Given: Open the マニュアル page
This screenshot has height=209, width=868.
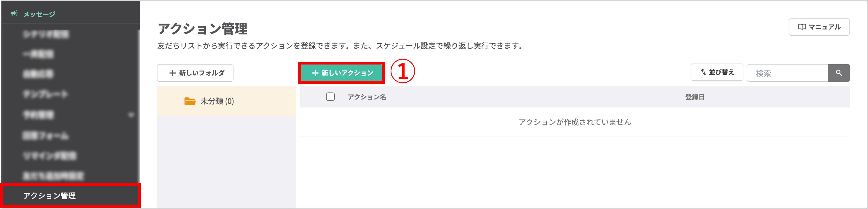Looking at the screenshot, I should point(819,27).
